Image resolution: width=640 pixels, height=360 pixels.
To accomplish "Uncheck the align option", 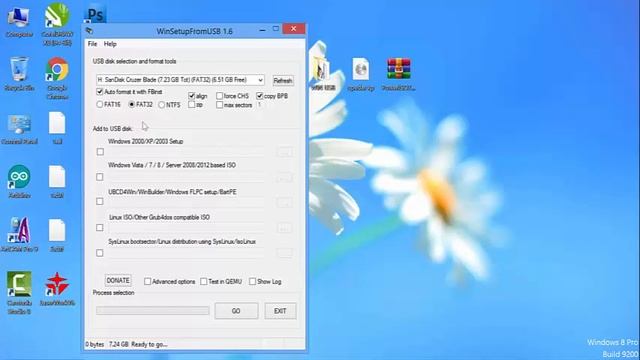I will (x=191, y=96).
